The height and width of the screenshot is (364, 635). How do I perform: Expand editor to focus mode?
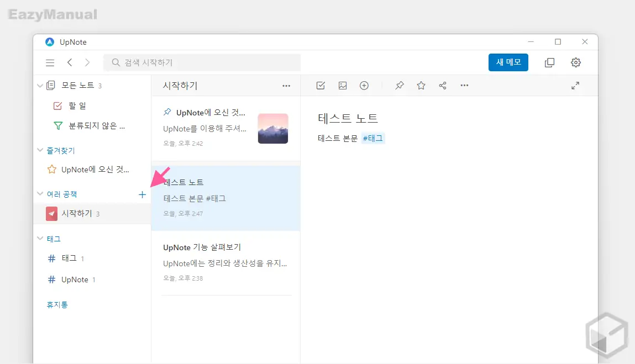575,86
